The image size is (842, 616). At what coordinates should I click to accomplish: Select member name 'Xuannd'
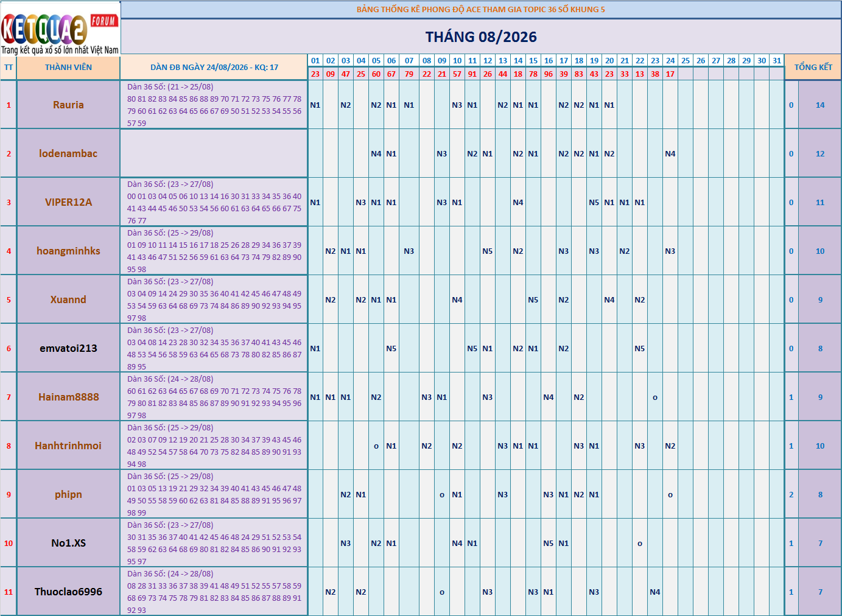(x=68, y=299)
